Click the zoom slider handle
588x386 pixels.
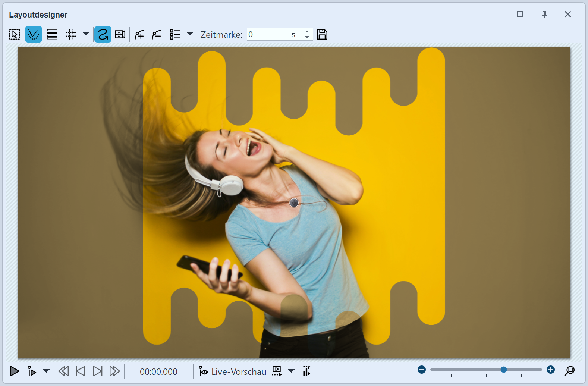[504, 370]
